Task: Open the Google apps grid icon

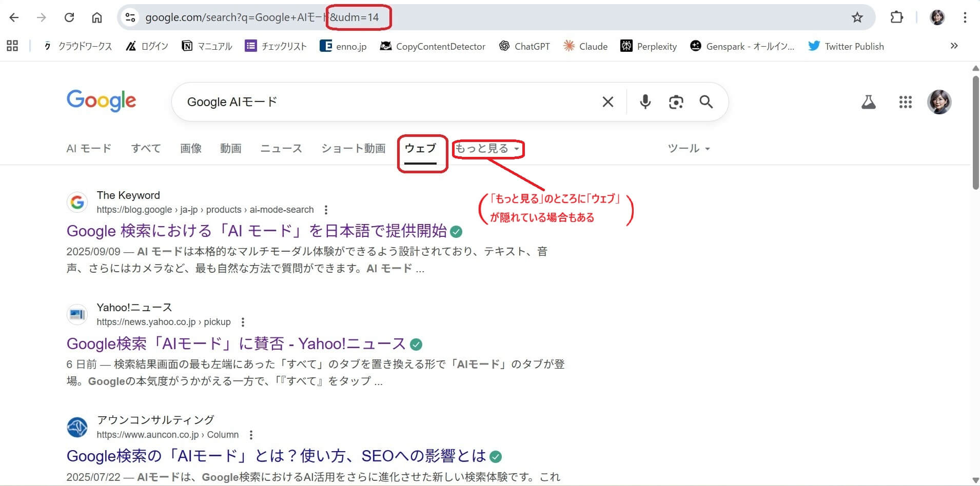Action: click(x=905, y=102)
